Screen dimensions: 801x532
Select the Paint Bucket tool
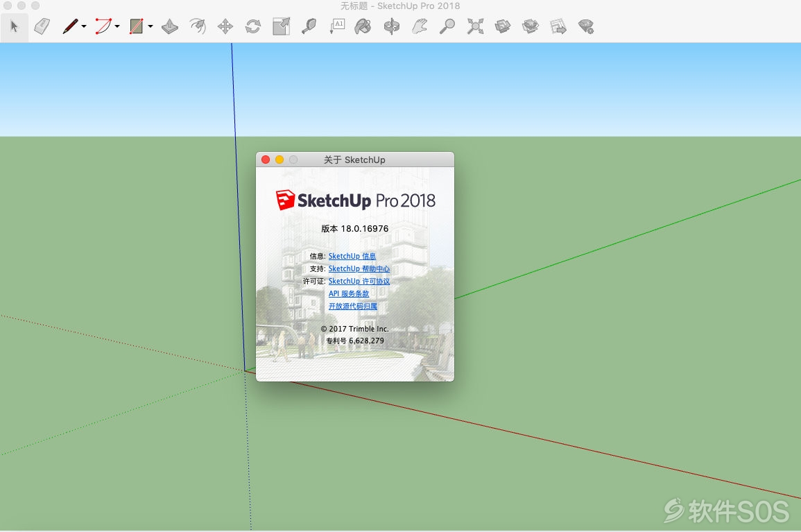click(363, 26)
